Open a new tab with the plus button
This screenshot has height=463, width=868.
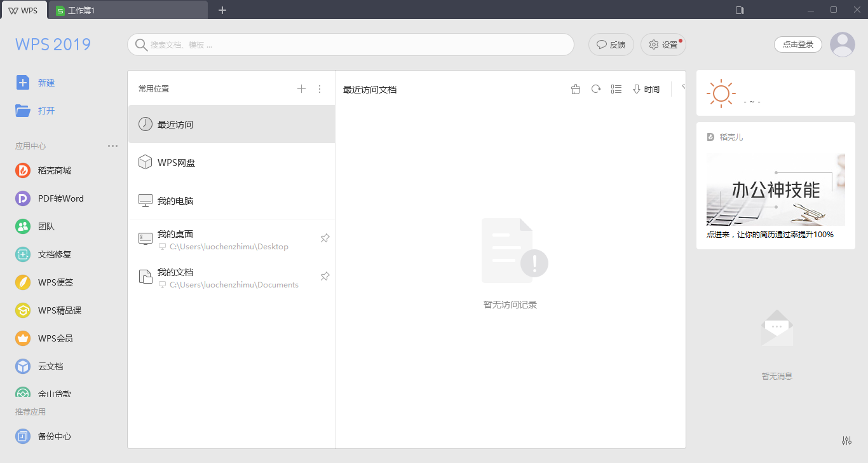tap(222, 10)
